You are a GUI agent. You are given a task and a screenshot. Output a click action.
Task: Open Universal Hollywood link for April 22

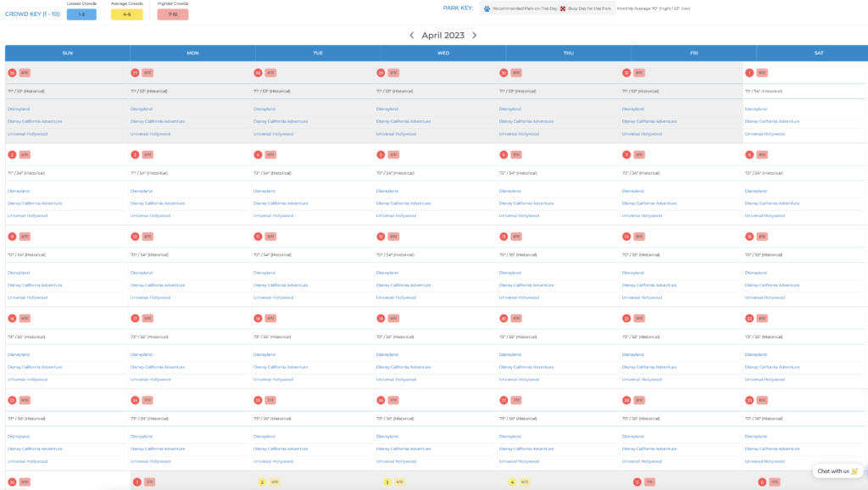(x=765, y=380)
